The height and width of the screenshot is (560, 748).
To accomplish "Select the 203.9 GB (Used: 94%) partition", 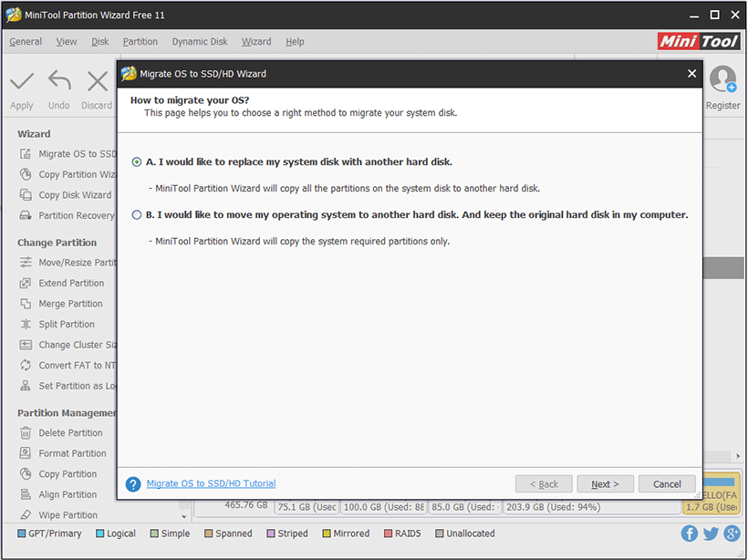I will (591, 507).
